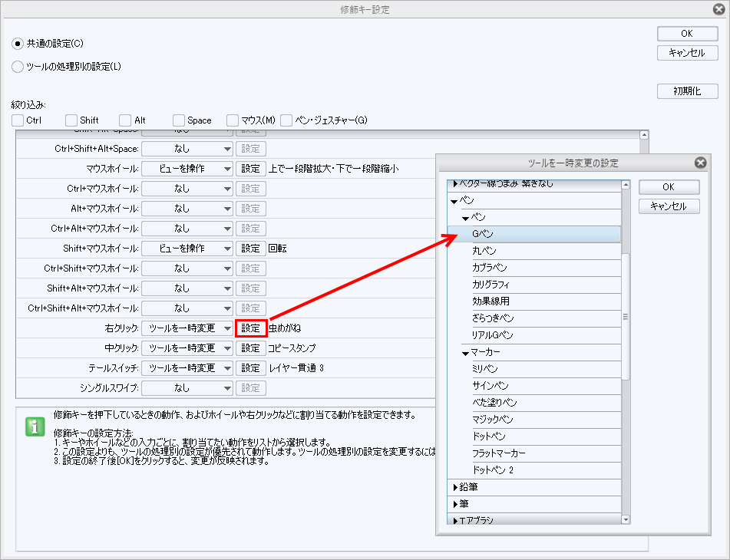The width and height of the screenshot is (730, 560).
Task: Open the 右クリック action dropdown
Action: tap(187, 328)
